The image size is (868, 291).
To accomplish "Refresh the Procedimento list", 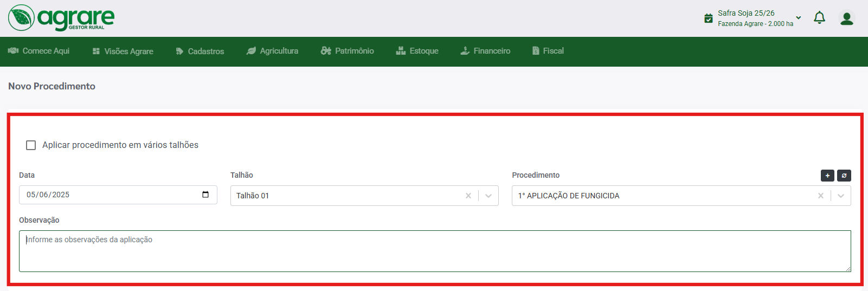I will tap(844, 176).
